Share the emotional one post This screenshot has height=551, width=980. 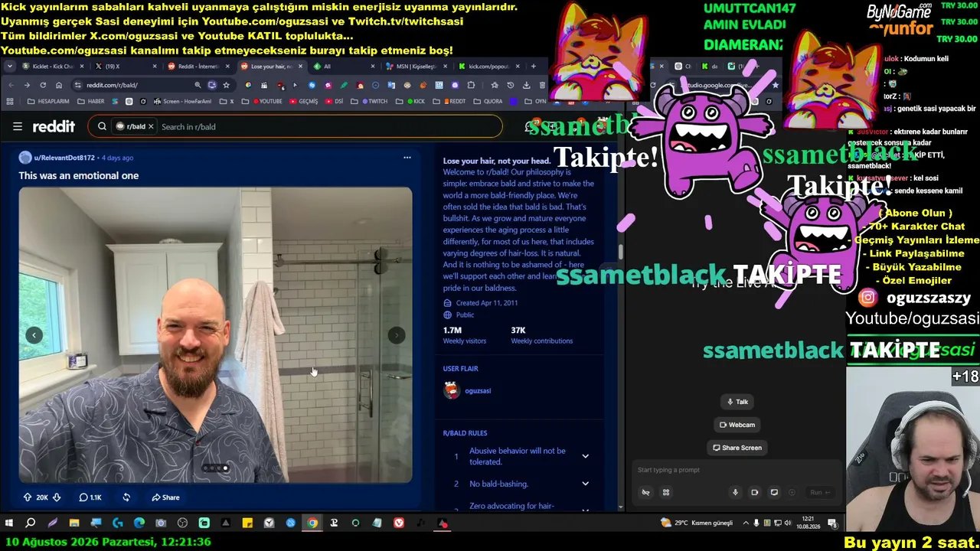[x=165, y=497]
